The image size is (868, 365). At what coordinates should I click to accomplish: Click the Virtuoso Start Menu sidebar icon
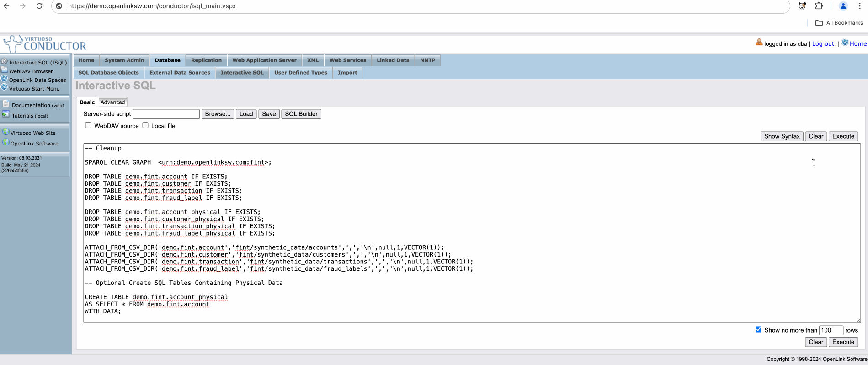(x=4, y=87)
